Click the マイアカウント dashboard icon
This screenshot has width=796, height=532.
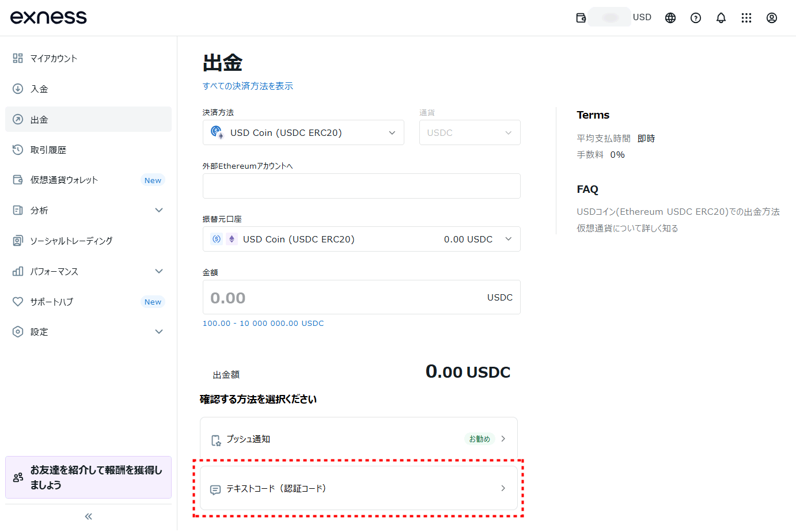18,58
